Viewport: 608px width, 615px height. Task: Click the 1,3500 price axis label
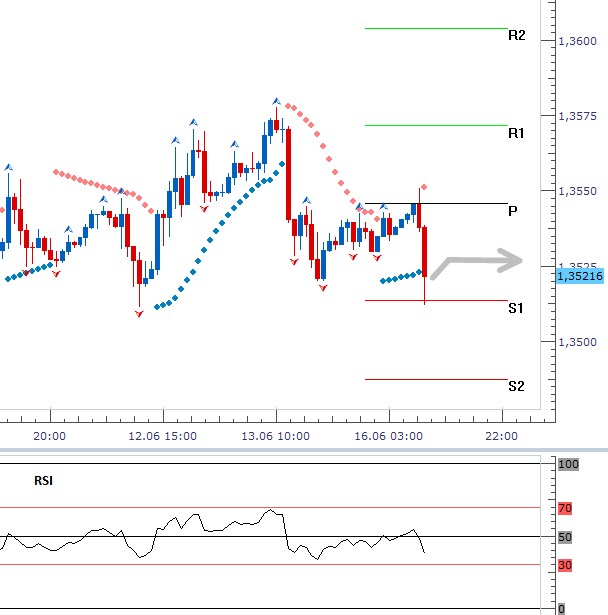(x=579, y=342)
